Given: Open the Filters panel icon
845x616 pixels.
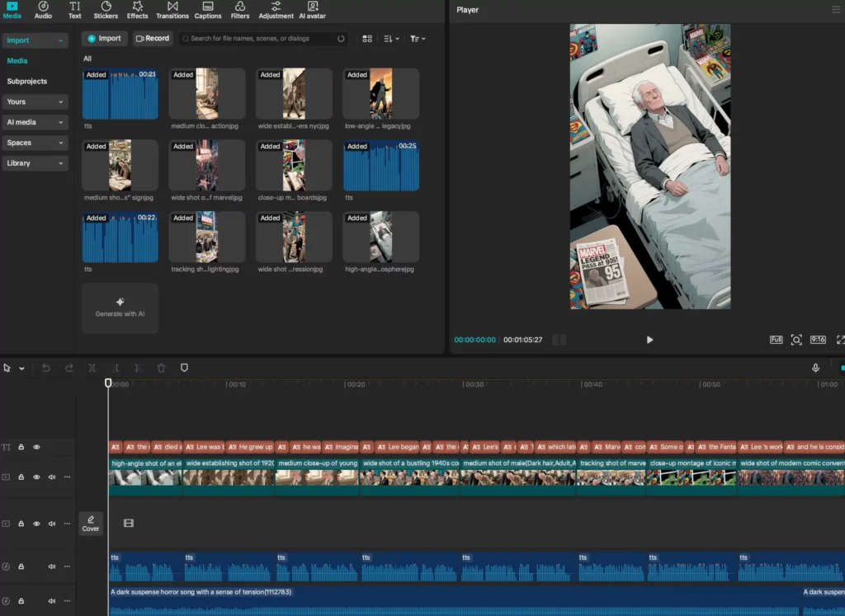Looking at the screenshot, I should tap(240, 10).
